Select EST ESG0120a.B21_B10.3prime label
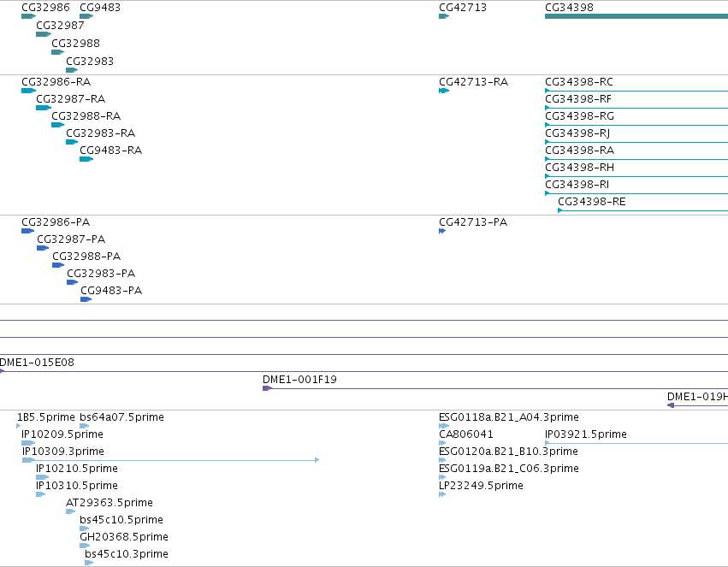This screenshot has width=728, height=567. tap(508, 452)
